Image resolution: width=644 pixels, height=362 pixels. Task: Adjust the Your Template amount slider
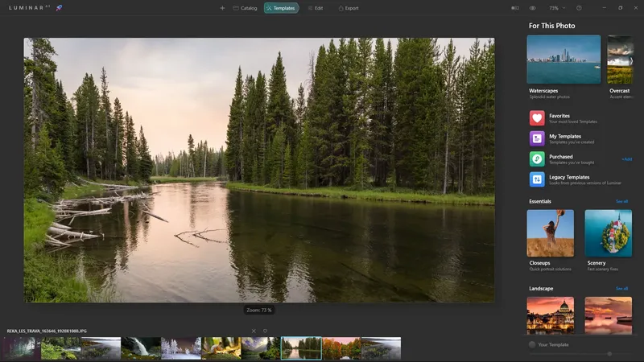pos(609,354)
